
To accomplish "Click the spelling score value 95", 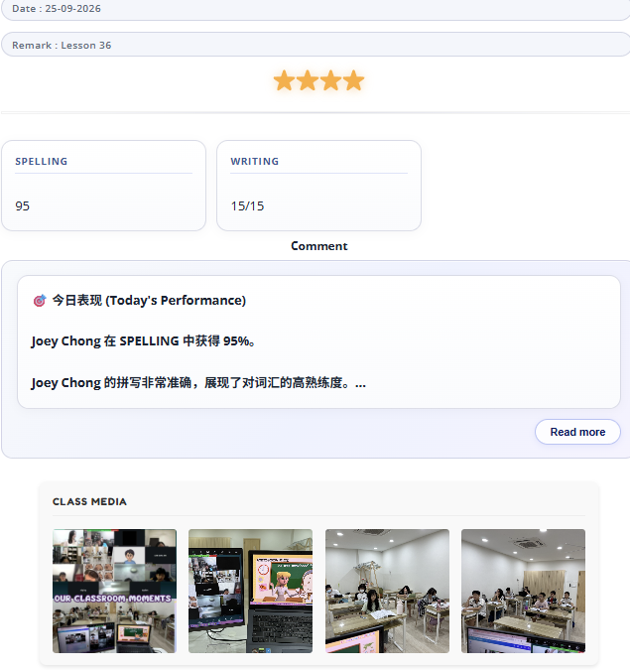I will pyautogui.click(x=22, y=206).
